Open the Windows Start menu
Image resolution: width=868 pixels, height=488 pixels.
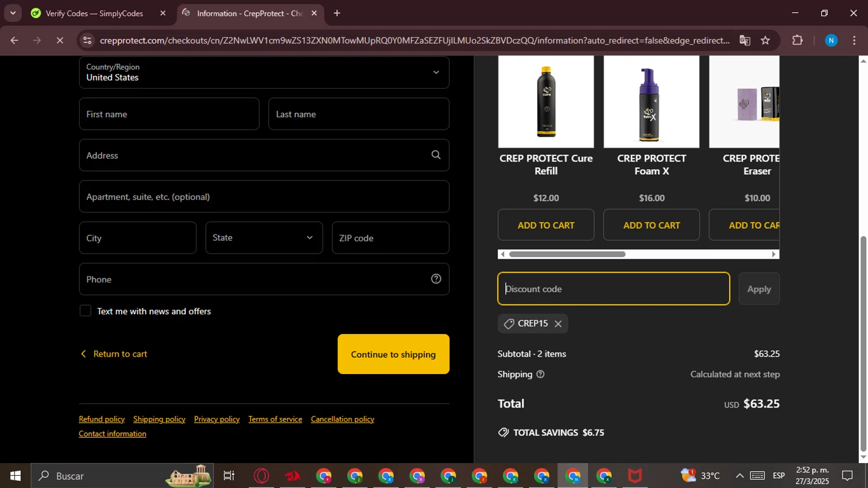click(x=16, y=476)
